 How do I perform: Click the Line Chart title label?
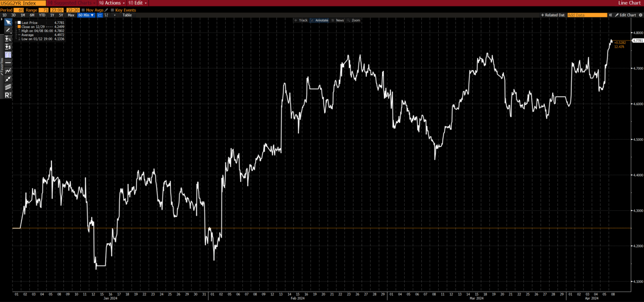click(x=629, y=3)
